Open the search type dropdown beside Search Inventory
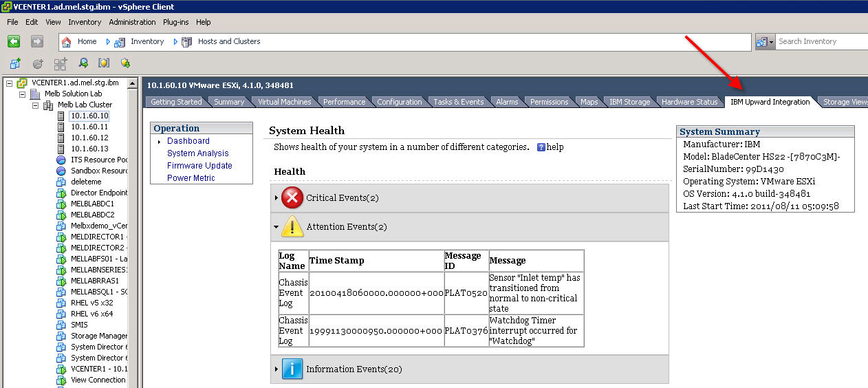The height and width of the screenshot is (388, 868). 765,42
